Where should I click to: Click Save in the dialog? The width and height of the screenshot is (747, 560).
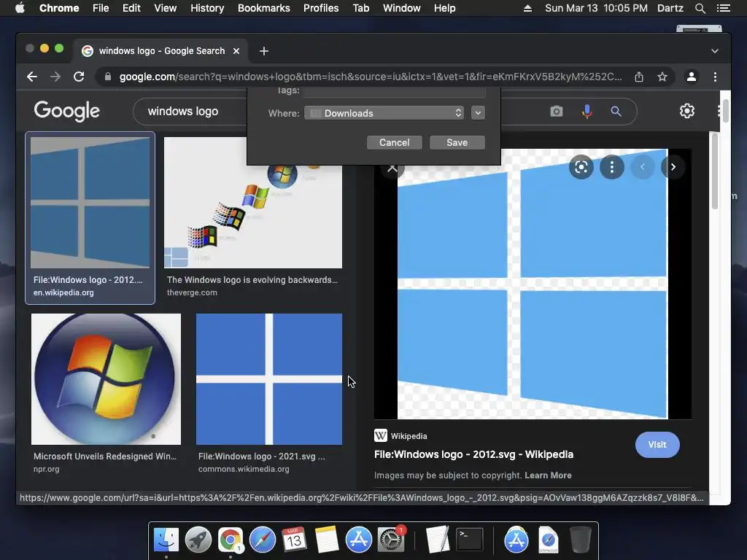pyautogui.click(x=457, y=142)
